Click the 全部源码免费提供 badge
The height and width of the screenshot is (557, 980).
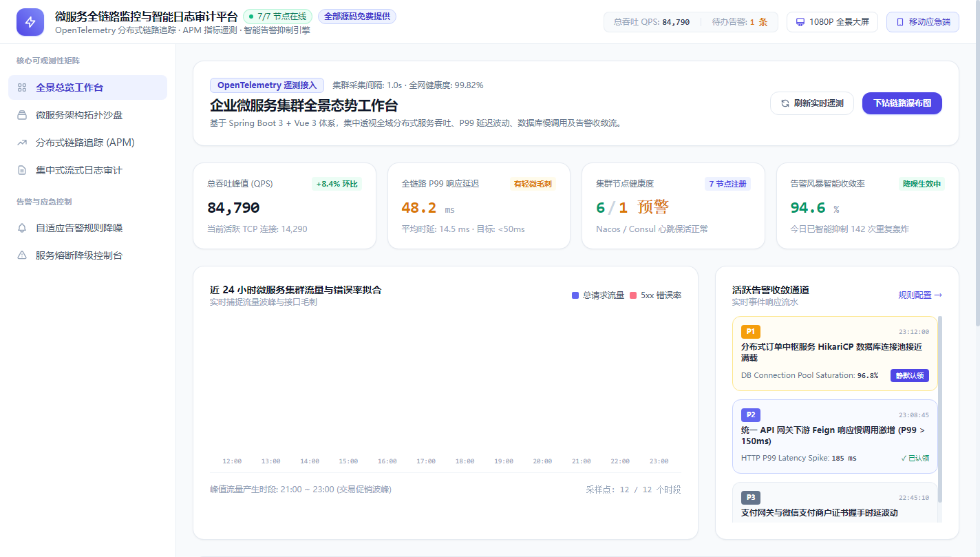point(357,17)
